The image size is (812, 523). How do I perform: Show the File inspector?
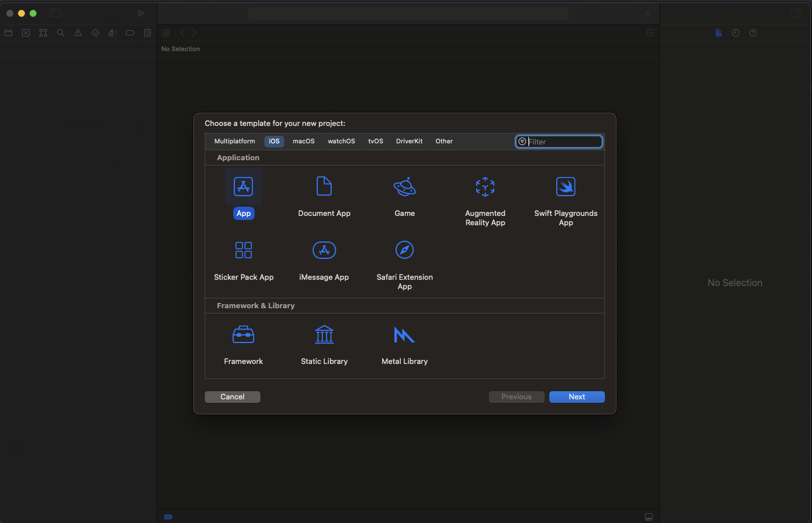(x=719, y=33)
